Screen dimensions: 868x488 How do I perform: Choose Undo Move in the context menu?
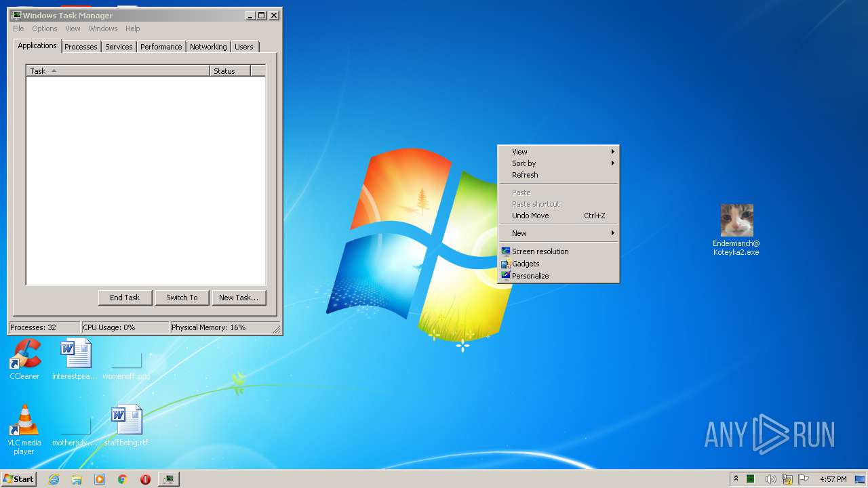(x=558, y=216)
